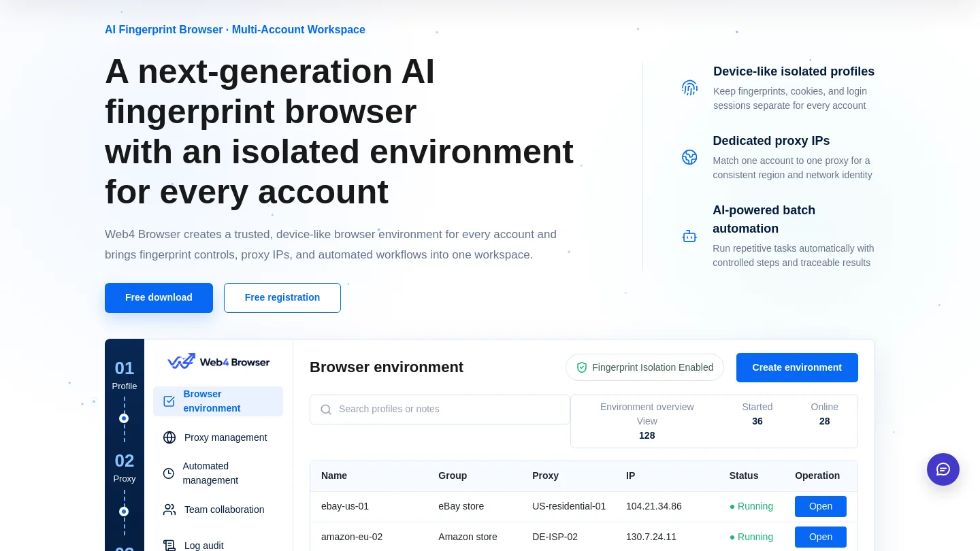The height and width of the screenshot is (551, 980).
Task: Click the Started count 36
Action: 757,422
